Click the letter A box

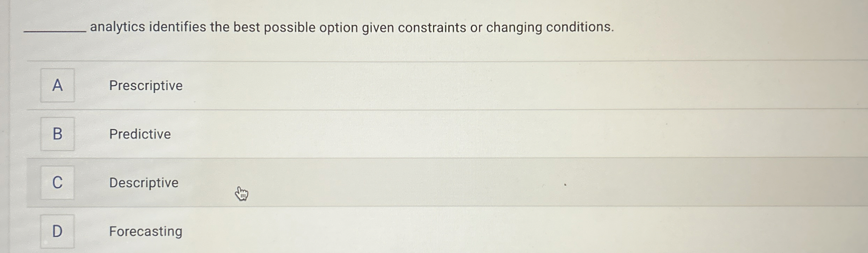(x=57, y=86)
